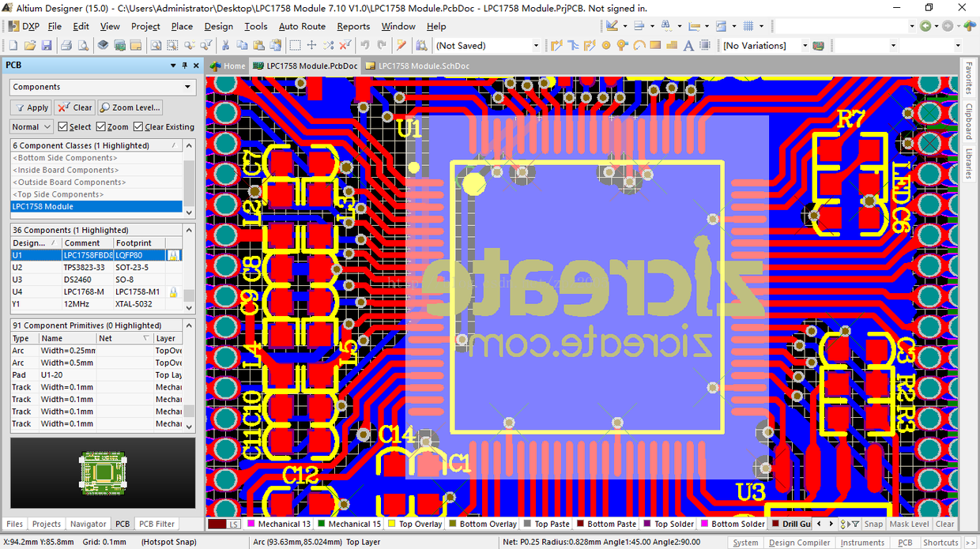Viewport: 980px width, 549px height.
Task: Switch to LPC1758 Module.SchDoc tab
Action: coord(417,66)
